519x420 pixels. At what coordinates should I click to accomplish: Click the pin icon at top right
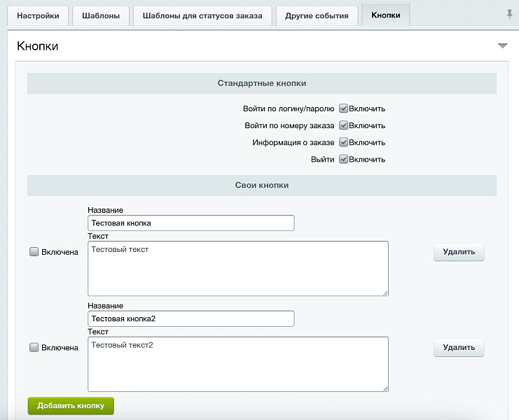click(509, 15)
